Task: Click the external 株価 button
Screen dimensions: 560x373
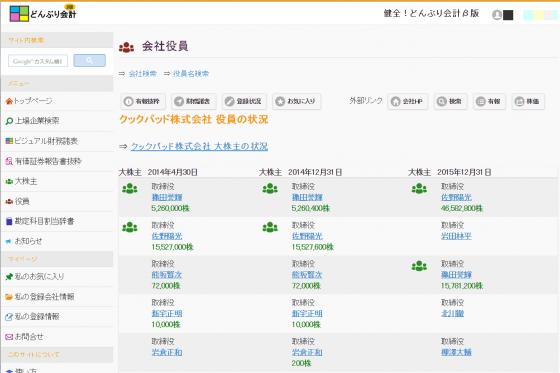Action: coord(528,101)
